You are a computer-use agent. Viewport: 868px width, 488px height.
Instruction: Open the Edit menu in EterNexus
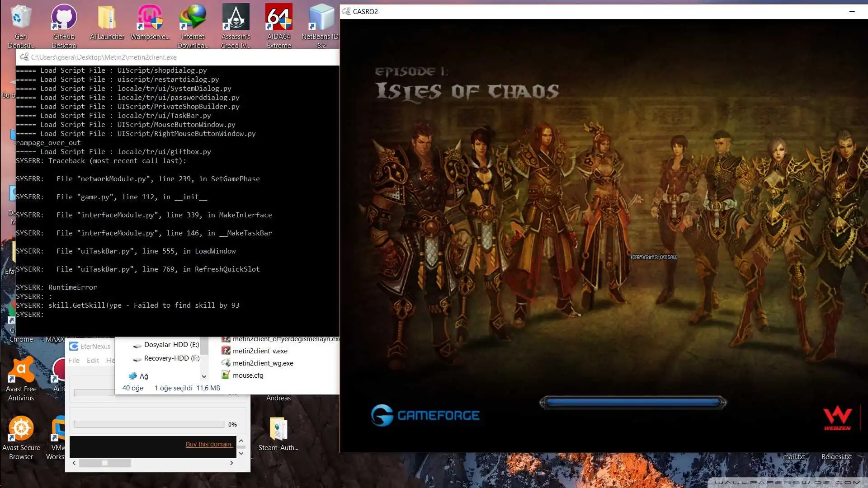[93, 360]
